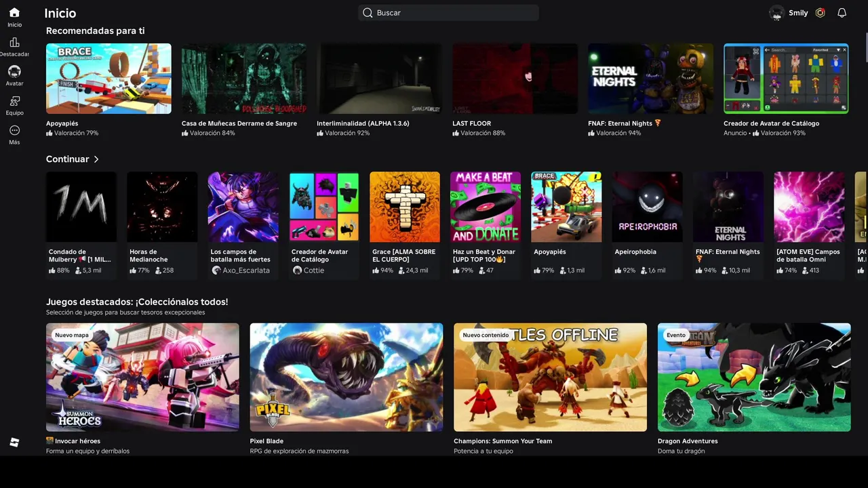Open the Robux icon in top bar
The image size is (868, 488).
pos(821,13)
